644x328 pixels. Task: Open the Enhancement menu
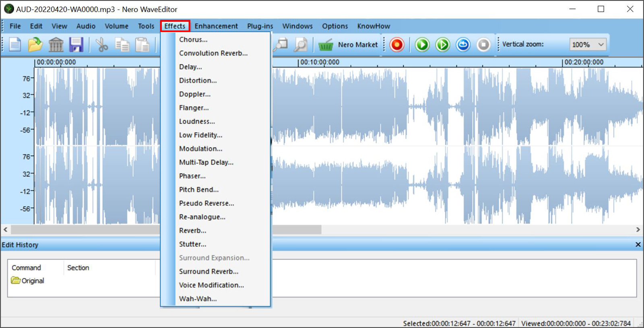pos(216,26)
